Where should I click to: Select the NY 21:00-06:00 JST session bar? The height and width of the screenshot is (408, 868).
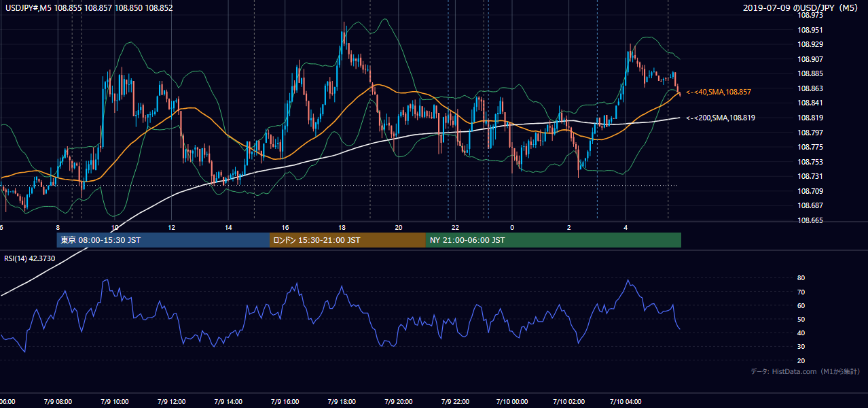[554, 240]
